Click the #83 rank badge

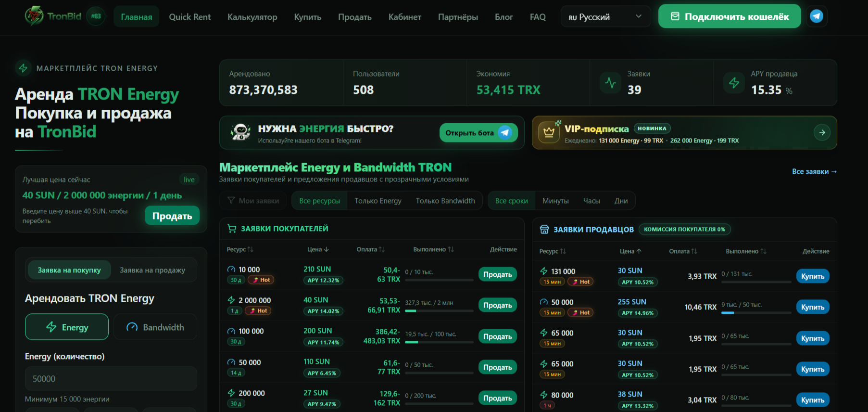click(x=96, y=16)
